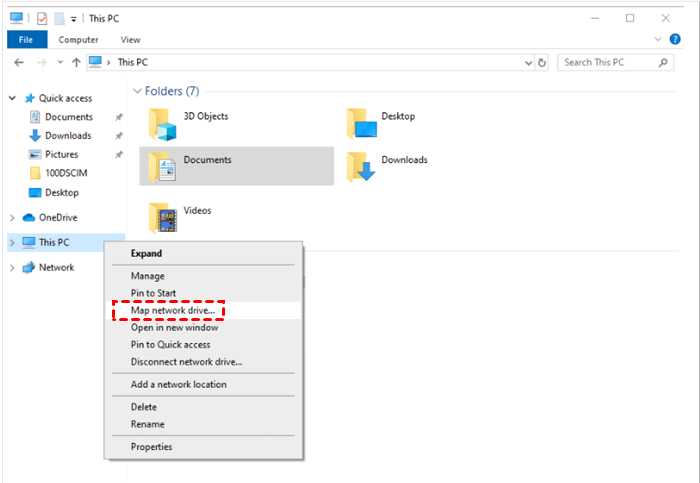700x483 pixels.
Task: Click This PC breadcrumb in address bar
Action: (133, 62)
